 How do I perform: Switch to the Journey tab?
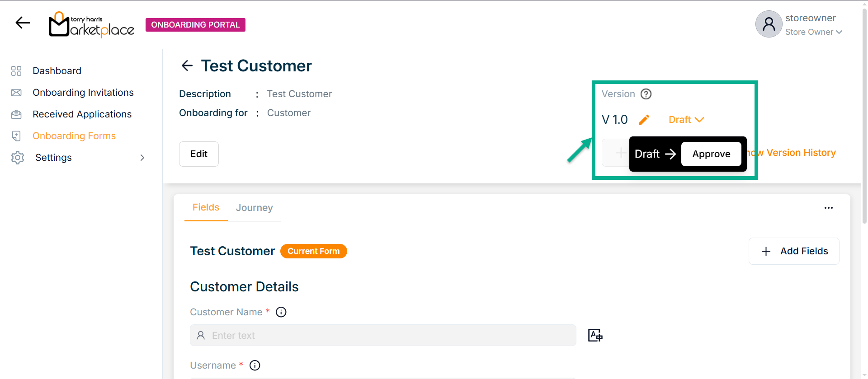(254, 208)
